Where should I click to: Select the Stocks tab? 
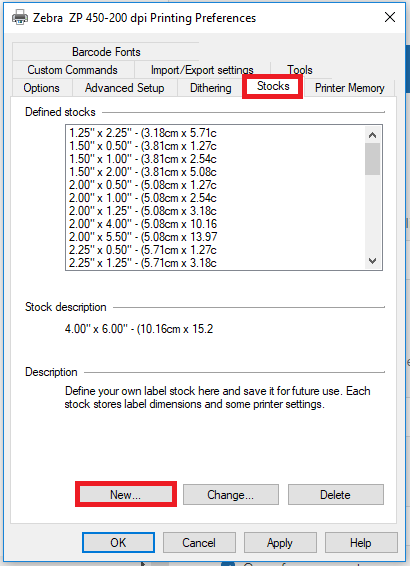tap(273, 86)
